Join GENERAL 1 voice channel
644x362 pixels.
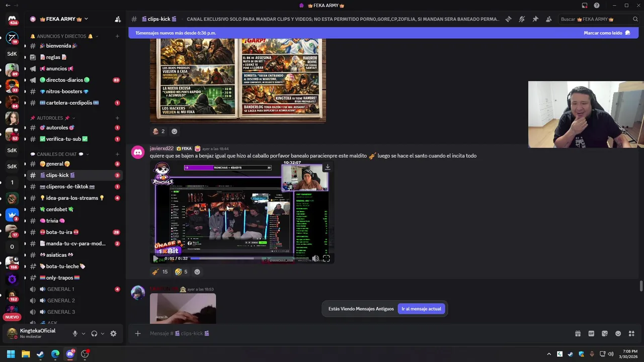(74, 289)
